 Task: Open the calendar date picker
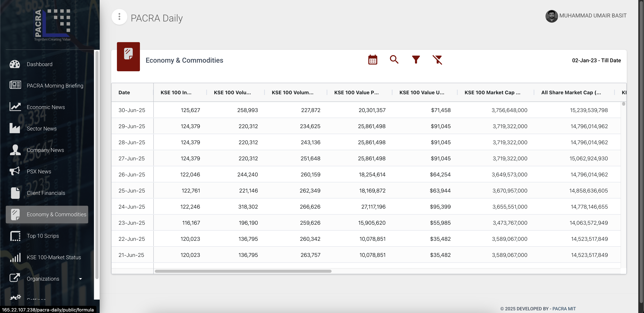372,60
